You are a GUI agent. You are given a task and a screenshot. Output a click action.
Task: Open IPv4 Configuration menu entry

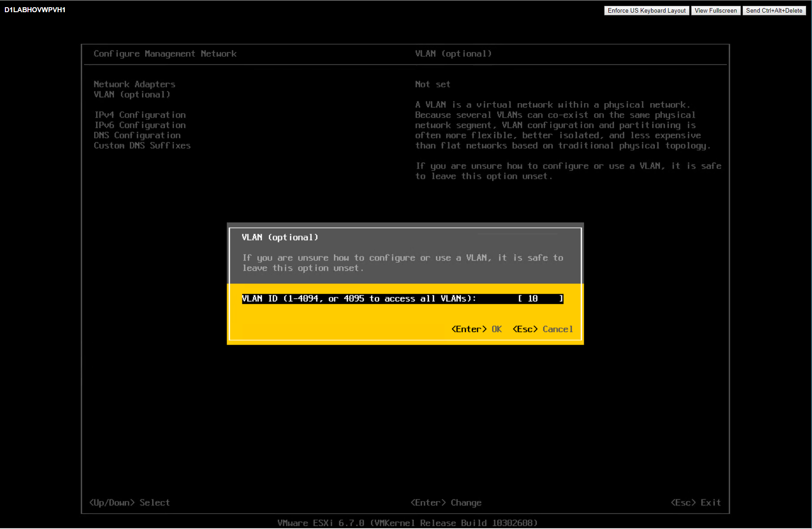tap(140, 115)
